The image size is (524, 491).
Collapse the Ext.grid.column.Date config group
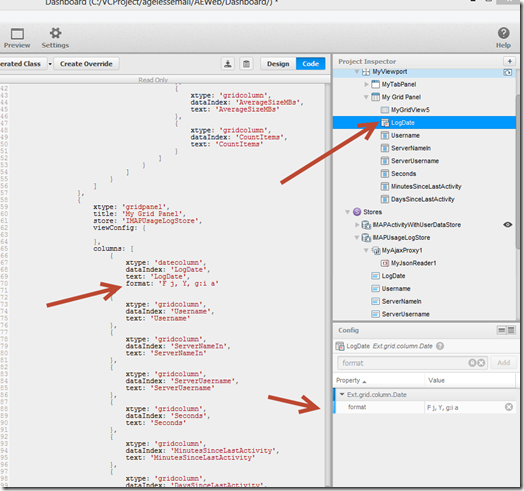point(342,394)
